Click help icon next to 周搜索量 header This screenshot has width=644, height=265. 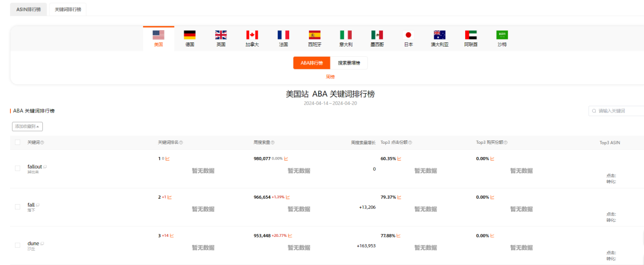click(274, 143)
